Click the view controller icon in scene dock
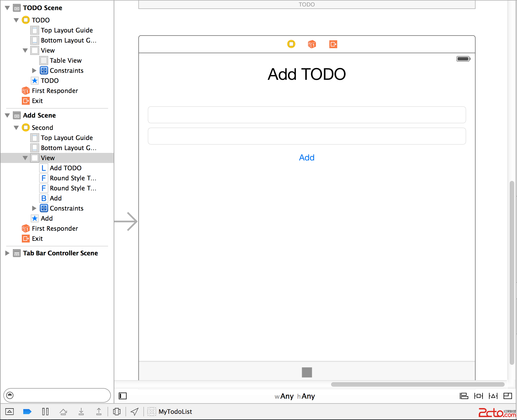This screenshot has height=420, width=517. tap(291, 44)
